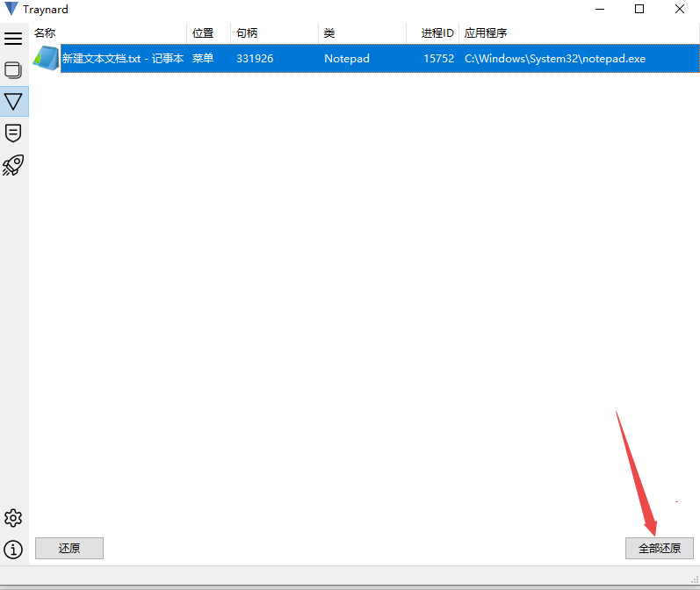700x590 pixels.
Task: Open the rules page shield icon
Action: pos(13,133)
